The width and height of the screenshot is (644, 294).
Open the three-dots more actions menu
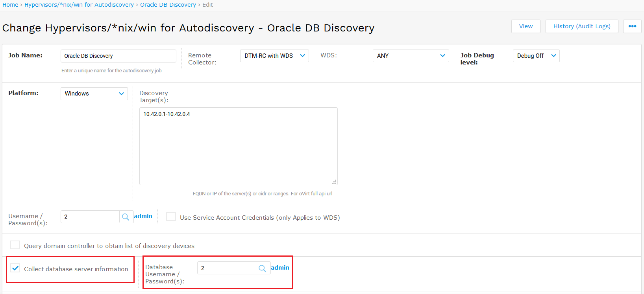(x=632, y=26)
